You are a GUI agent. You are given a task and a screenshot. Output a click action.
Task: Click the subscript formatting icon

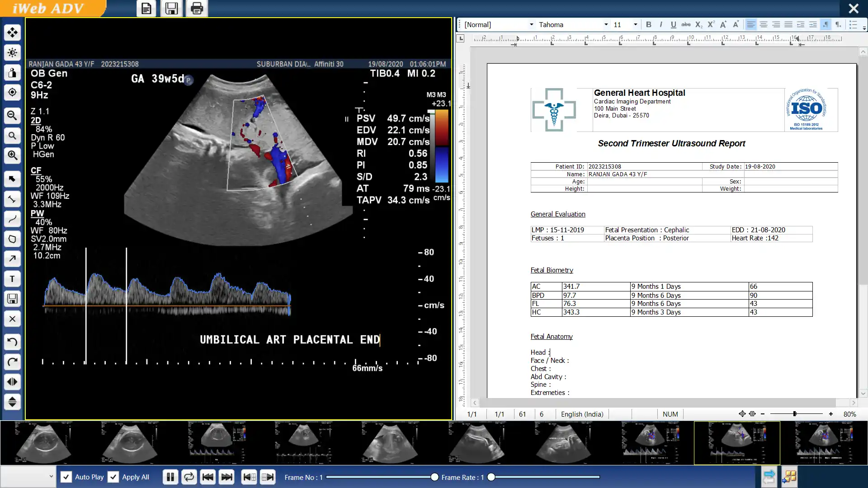pos(698,24)
